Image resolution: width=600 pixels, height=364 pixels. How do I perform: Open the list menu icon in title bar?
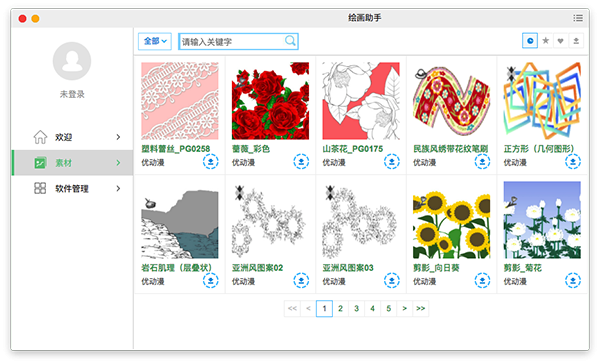578,18
